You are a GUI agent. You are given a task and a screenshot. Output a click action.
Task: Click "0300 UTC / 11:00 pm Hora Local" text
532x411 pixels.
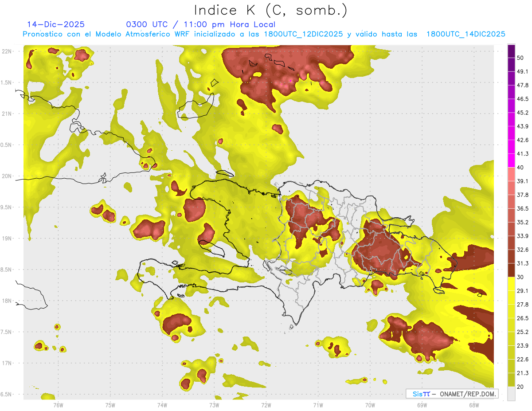(200, 25)
